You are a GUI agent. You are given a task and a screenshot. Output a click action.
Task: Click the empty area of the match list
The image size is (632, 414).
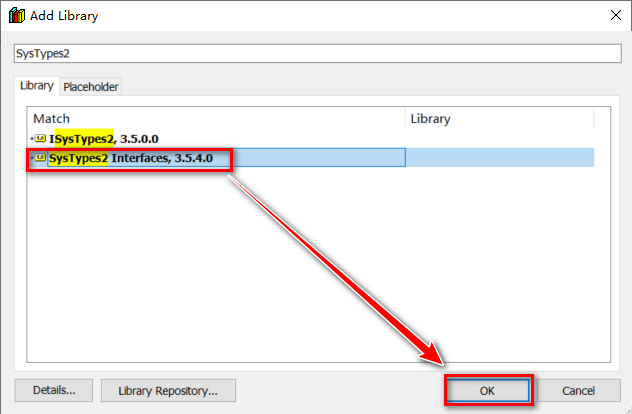[318, 264]
